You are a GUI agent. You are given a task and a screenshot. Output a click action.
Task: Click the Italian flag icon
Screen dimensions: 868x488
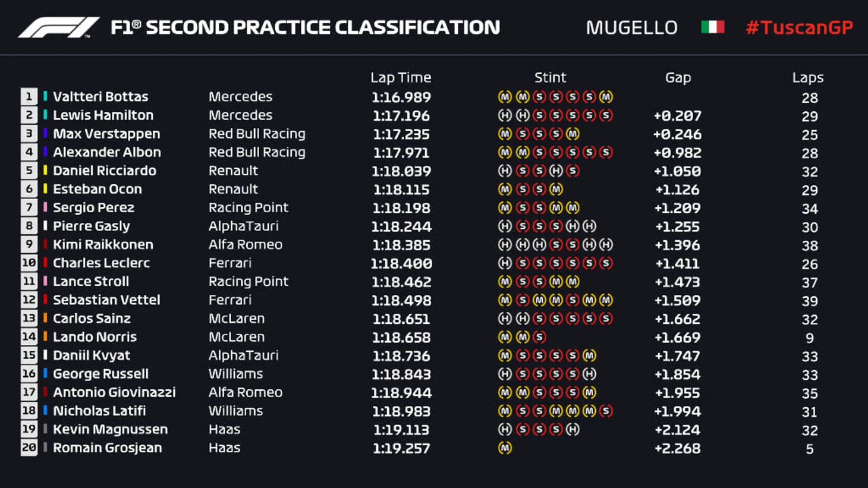point(712,27)
